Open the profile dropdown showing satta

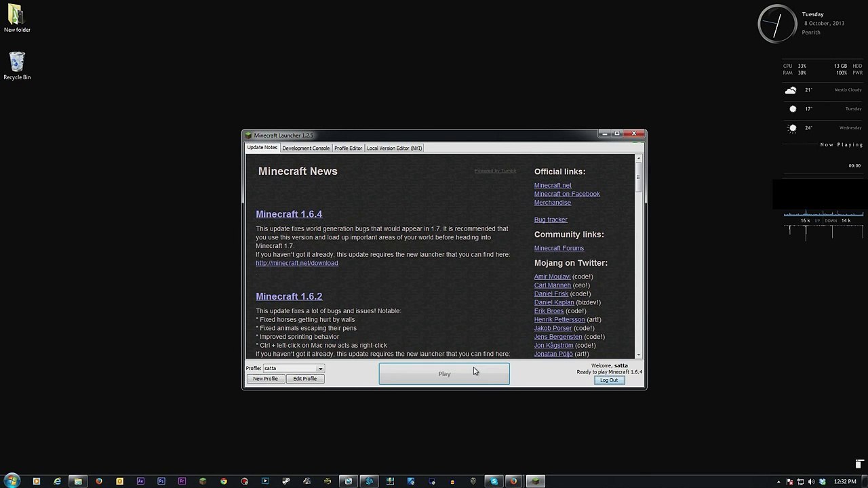click(294, 368)
